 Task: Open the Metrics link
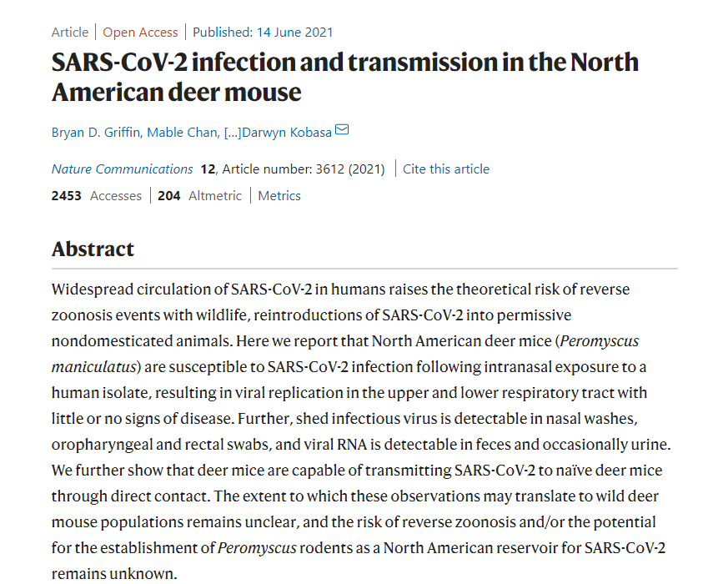(279, 195)
